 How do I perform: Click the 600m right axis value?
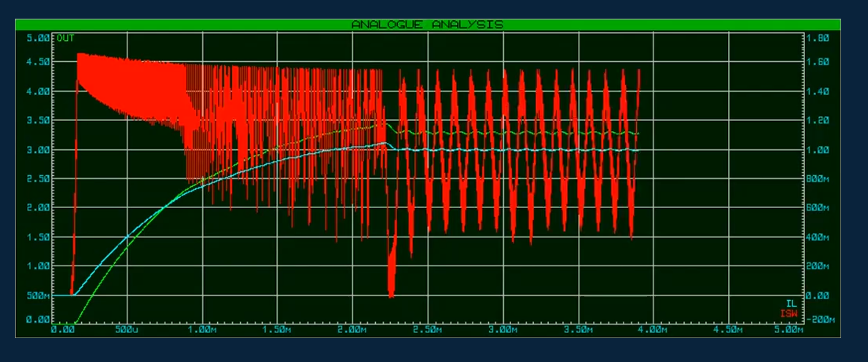pyautogui.click(x=818, y=208)
